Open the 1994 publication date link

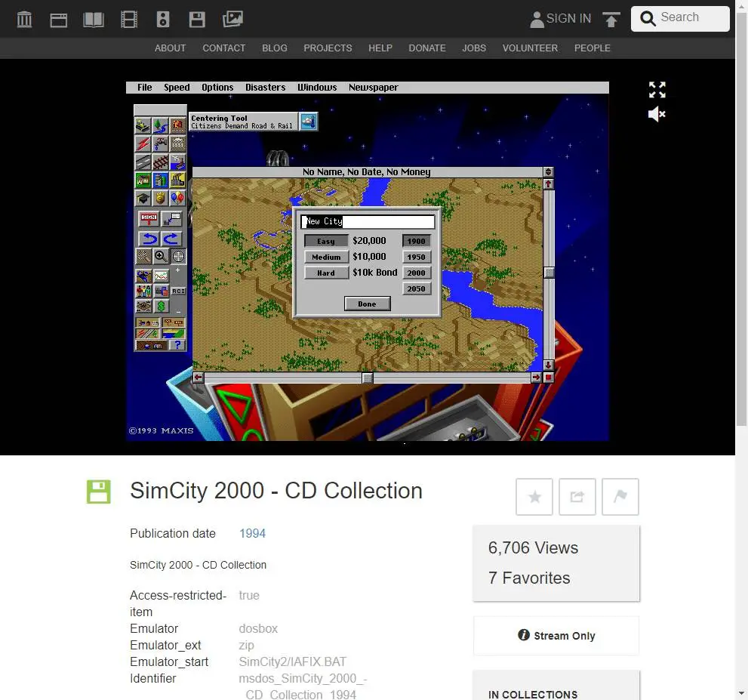click(252, 533)
